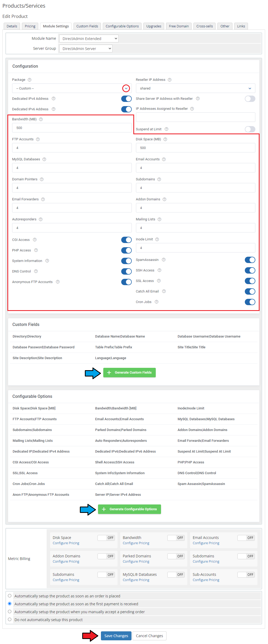
Task: Click help icon beside Inode Limit
Action: (x=157, y=239)
